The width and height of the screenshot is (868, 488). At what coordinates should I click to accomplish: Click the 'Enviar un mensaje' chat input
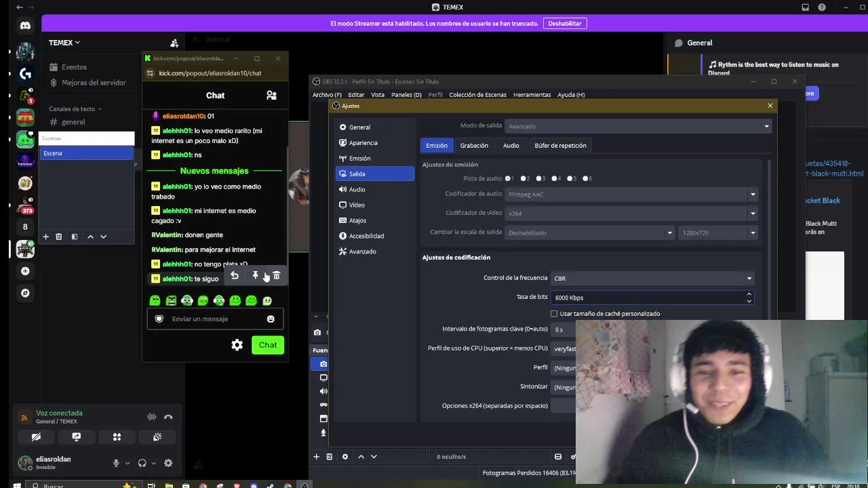point(214,319)
